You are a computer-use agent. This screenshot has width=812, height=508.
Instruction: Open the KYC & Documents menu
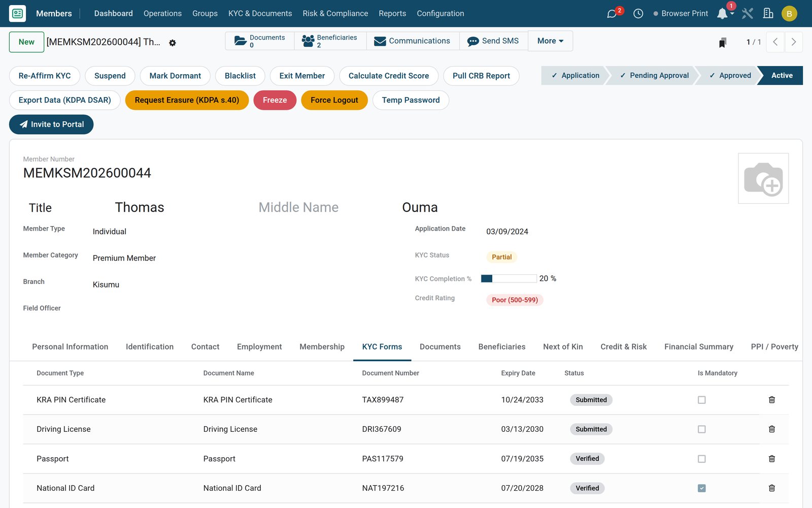pos(260,14)
